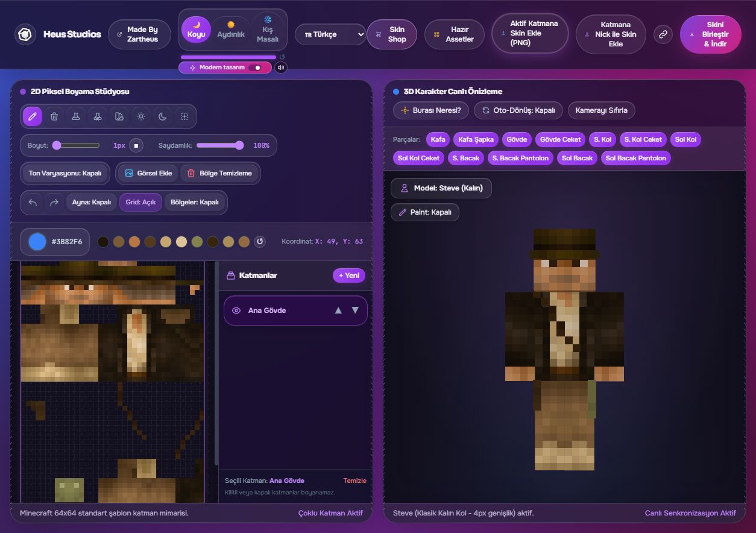Click the chain link icon button
This screenshot has height=533, width=756.
[x=663, y=34]
